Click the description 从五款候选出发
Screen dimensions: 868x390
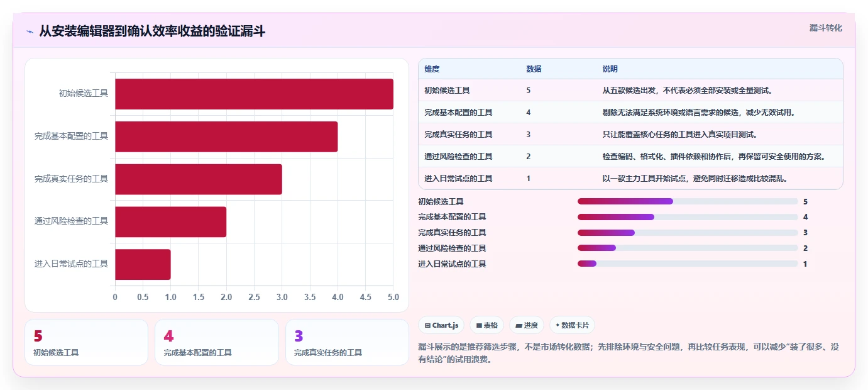[687, 91]
